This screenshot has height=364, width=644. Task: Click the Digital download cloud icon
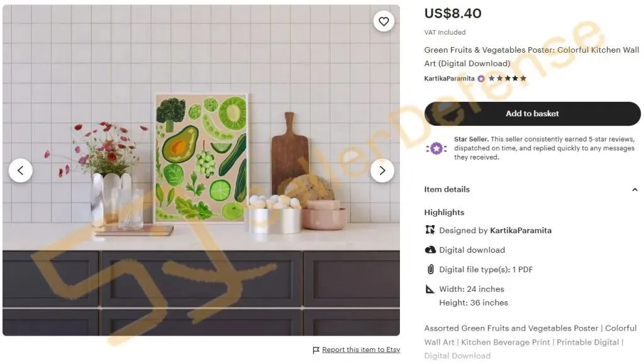[430, 250]
